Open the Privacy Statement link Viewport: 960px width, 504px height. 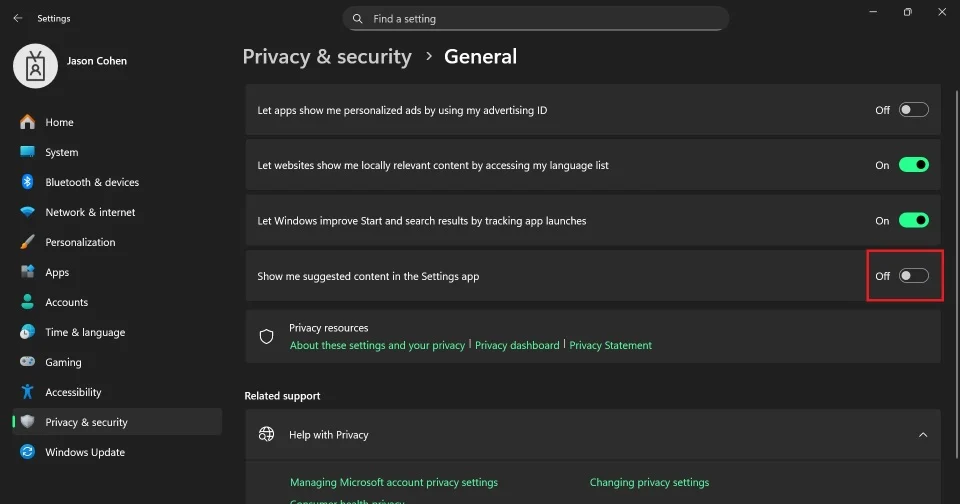(610, 345)
